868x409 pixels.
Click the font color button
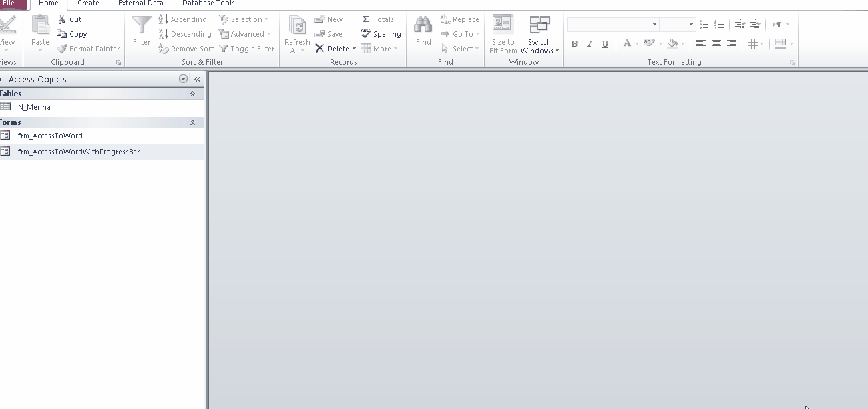click(627, 44)
